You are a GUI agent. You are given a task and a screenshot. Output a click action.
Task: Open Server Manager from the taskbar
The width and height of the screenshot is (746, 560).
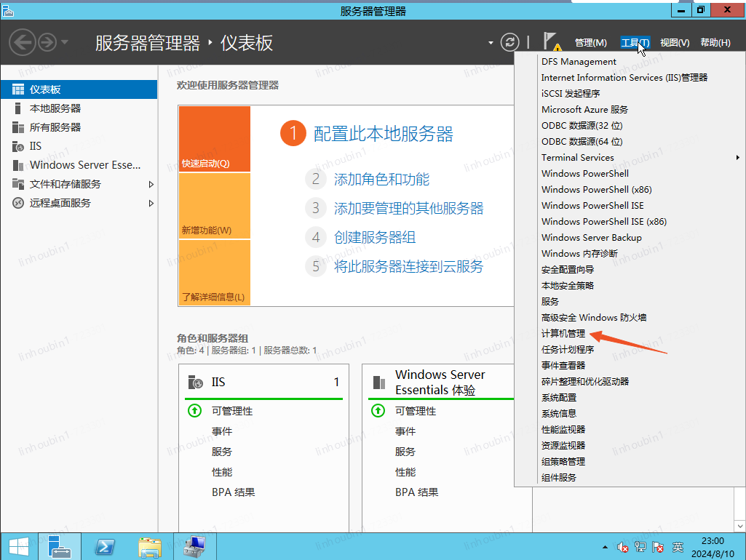(60, 547)
